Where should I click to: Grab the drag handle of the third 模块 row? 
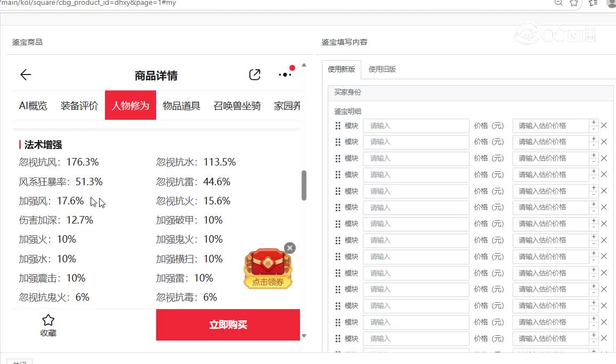pyautogui.click(x=338, y=159)
